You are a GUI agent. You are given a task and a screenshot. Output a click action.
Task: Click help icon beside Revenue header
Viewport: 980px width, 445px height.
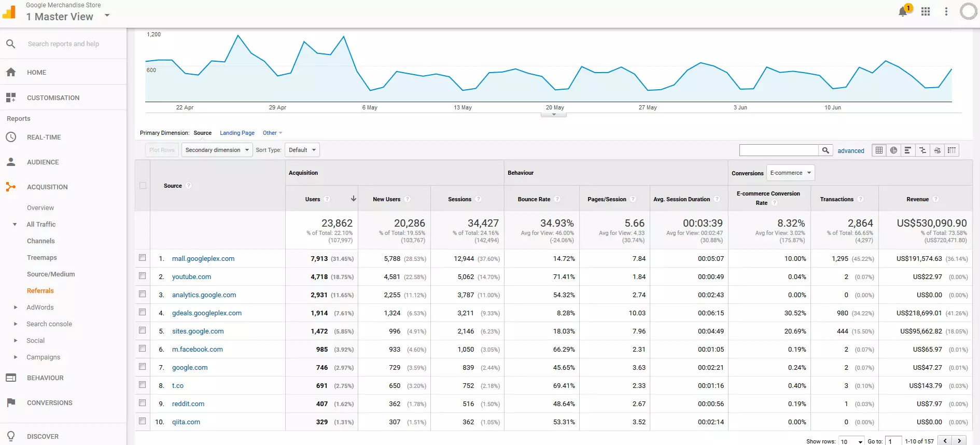click(x=936, y=199)
